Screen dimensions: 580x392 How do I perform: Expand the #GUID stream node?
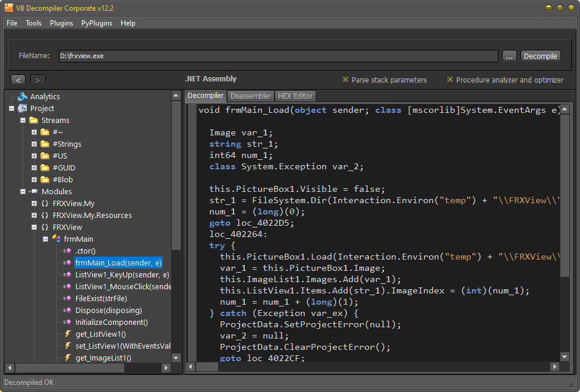pyautogui.click(x=34, y=167)
